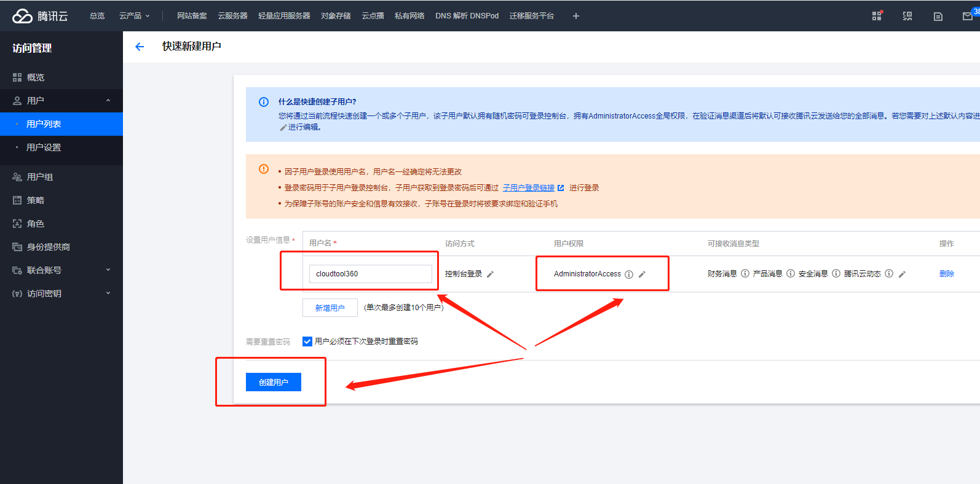Click the Tencent Cloud logo
Image resolution: width=980 pixels, height=484 pixels.
(40, 16)
